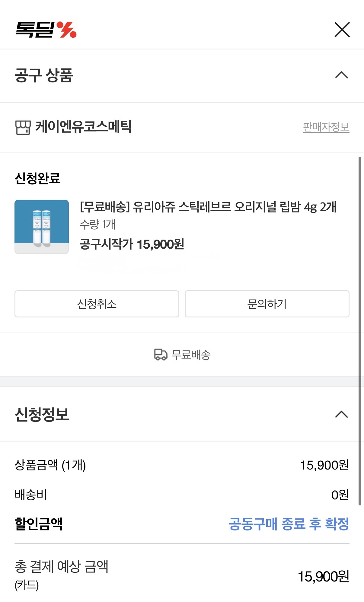Close the 톡딜 order page
The width and height of the screenshot is (364, 602).
[x=342, y=30]
